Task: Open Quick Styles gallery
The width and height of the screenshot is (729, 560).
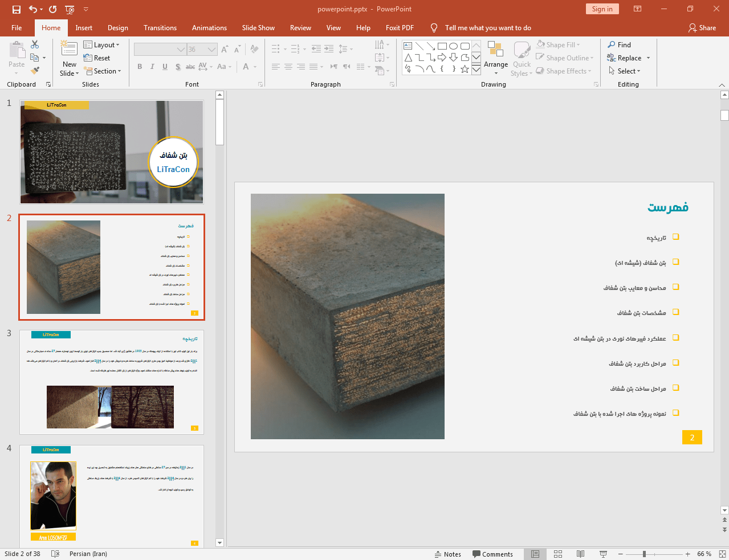Action: (x=522, y=58)
